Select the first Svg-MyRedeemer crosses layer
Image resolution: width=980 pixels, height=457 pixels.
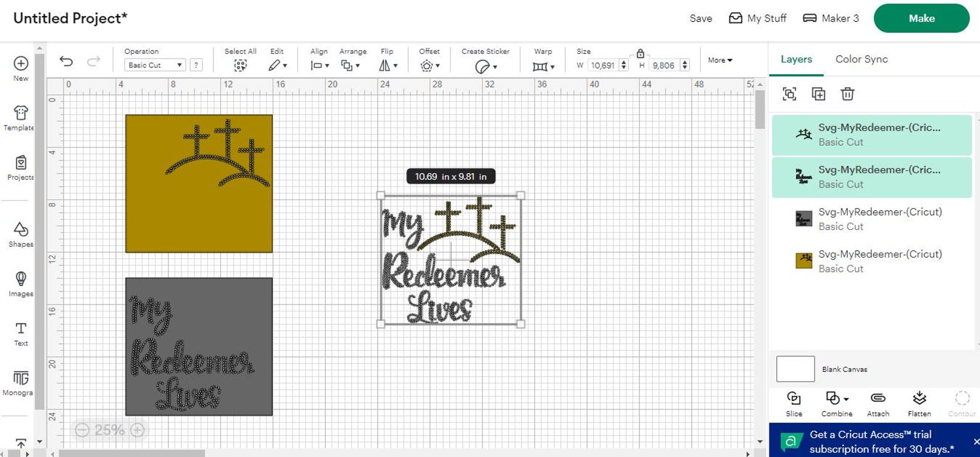click(871, 135)
